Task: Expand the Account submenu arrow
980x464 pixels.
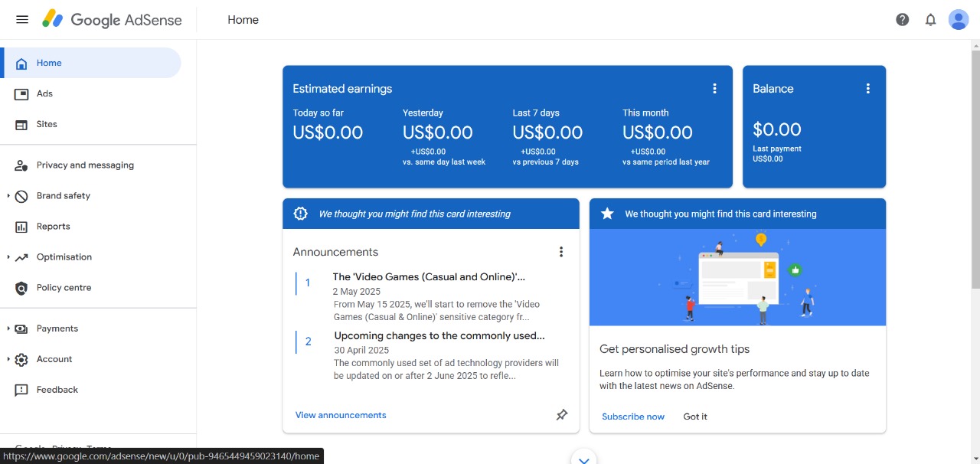Action: [x=8, y=359]
